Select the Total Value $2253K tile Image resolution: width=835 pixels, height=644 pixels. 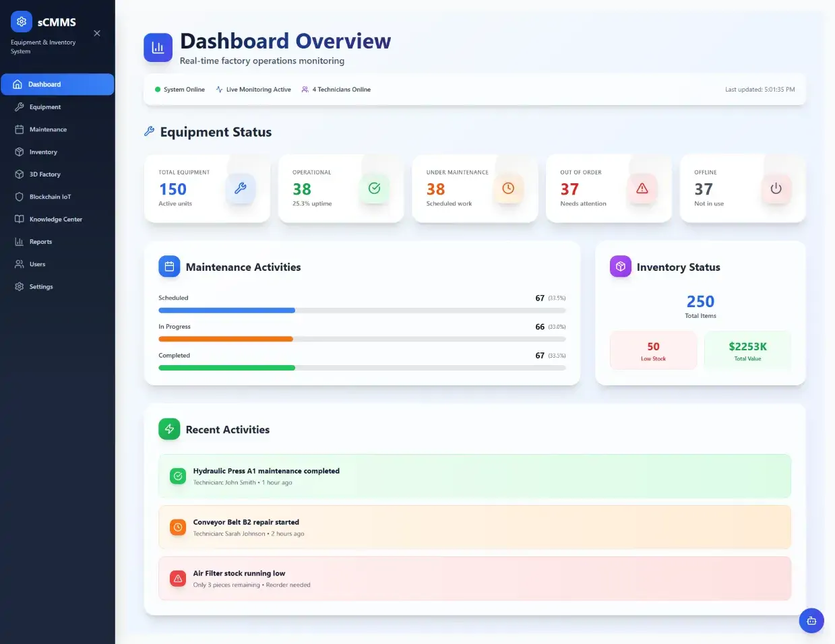tap(747, 350)
